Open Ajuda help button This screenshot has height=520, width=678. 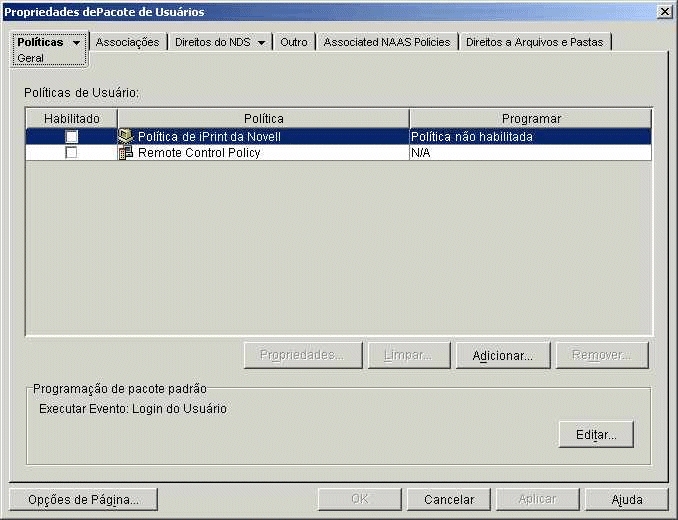(627, 500)
